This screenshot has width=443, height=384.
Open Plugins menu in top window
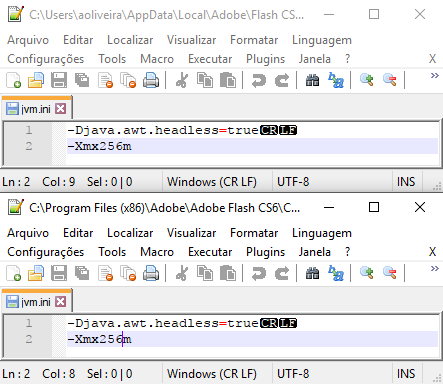coord(265,59)
